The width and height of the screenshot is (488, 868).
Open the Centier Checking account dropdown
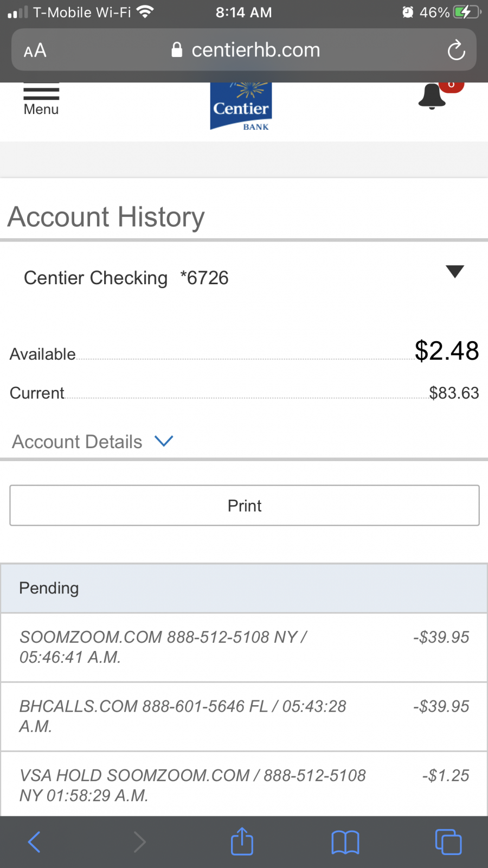pos(454,272)
